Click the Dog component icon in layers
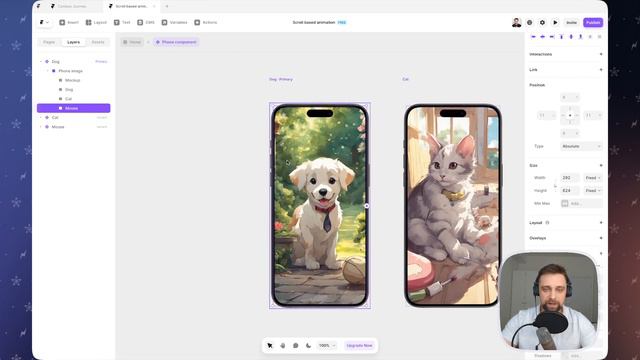The height and width of the screenshot is (360, 640). click(47, 62)
